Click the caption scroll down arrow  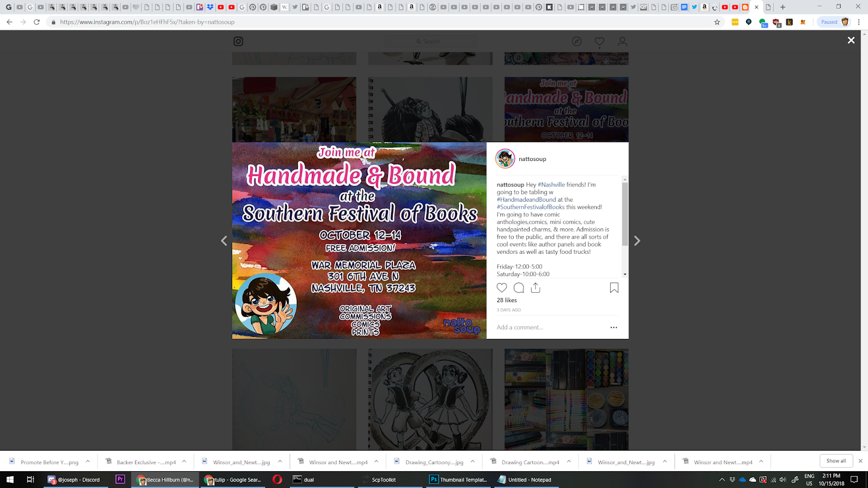point(625,274)
